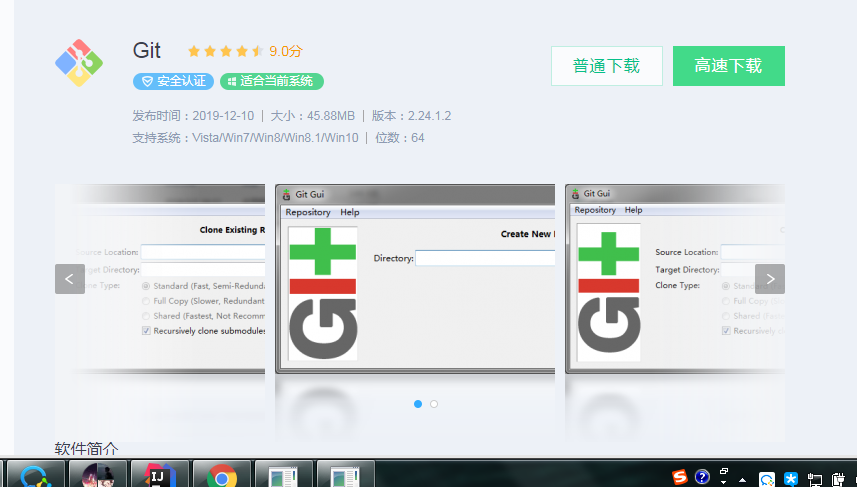
Task: Click Repository menu in center Git Gui preview
Action: pyautogui.click(x=308, y=213)
